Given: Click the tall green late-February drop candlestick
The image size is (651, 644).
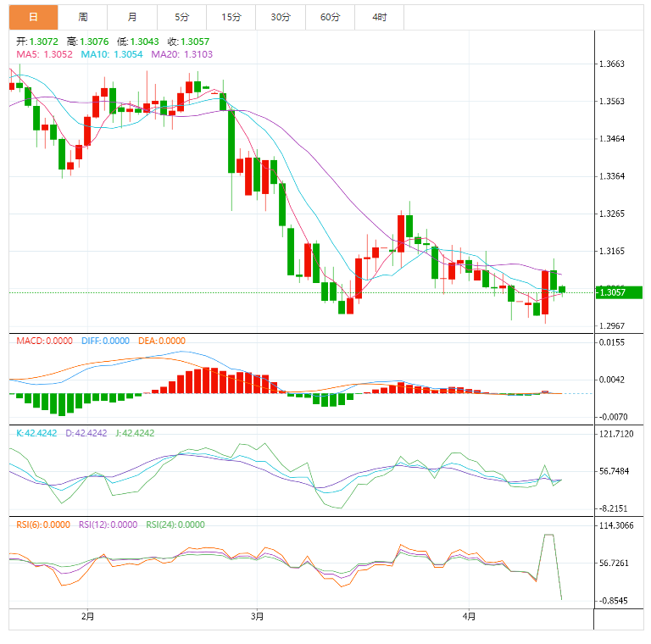Looking at the screenshot, I should tap(231, 142).
